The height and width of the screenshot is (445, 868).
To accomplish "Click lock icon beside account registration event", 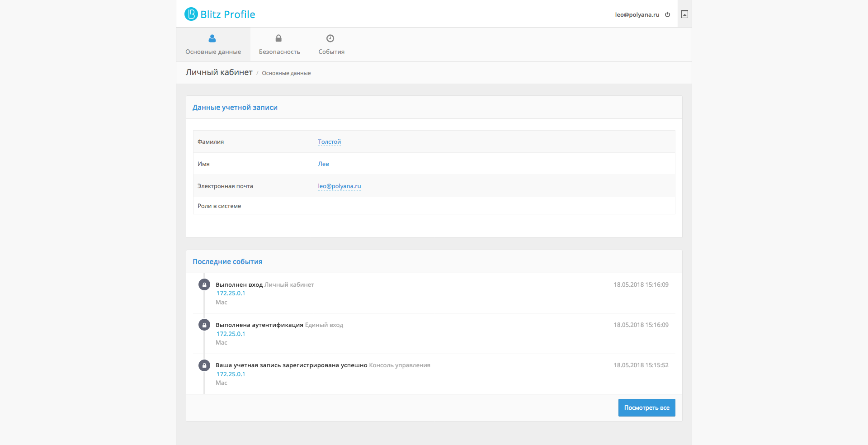I will 204,365.
